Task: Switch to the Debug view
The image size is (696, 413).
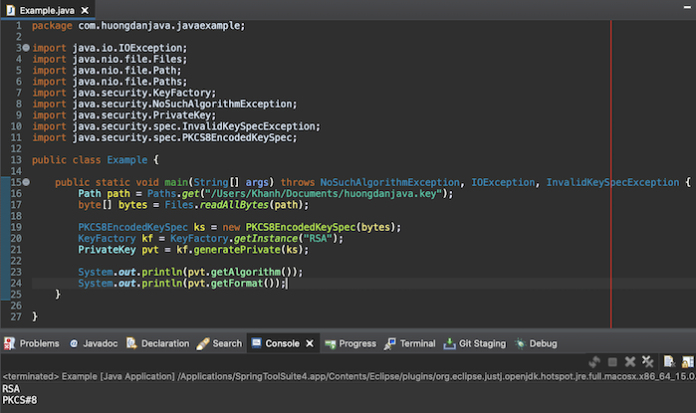Action: coord(542,343)
